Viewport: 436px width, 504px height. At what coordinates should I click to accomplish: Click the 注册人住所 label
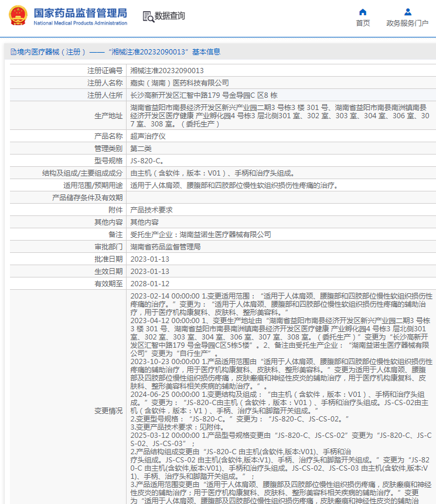pos(105,95)
